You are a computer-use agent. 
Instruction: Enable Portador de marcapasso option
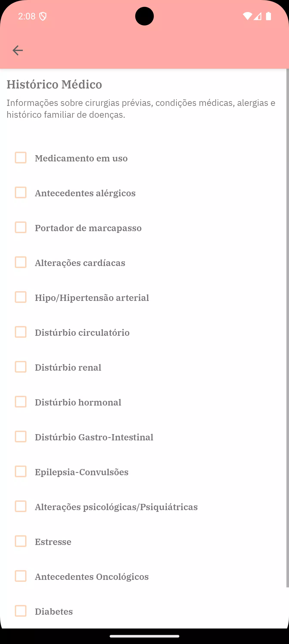pos(21,228)
